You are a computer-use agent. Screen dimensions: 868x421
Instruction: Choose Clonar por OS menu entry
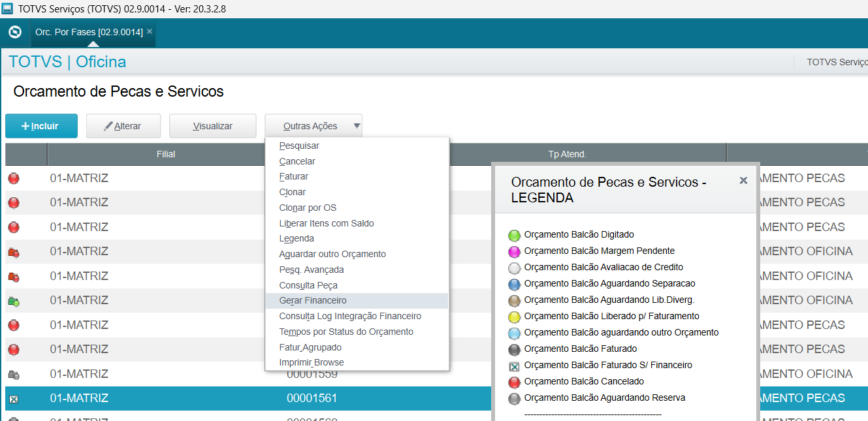357,208
